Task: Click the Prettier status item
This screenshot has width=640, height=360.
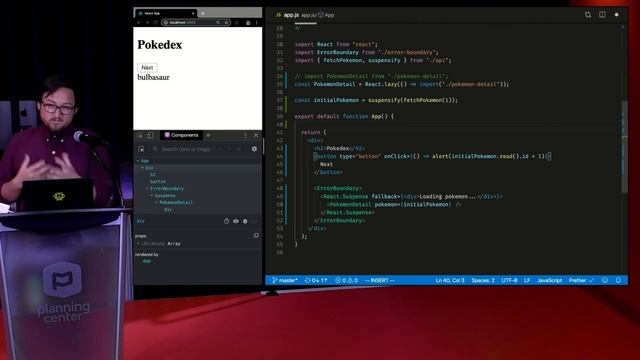Action: pyautogui.click(x=581, y=280)
